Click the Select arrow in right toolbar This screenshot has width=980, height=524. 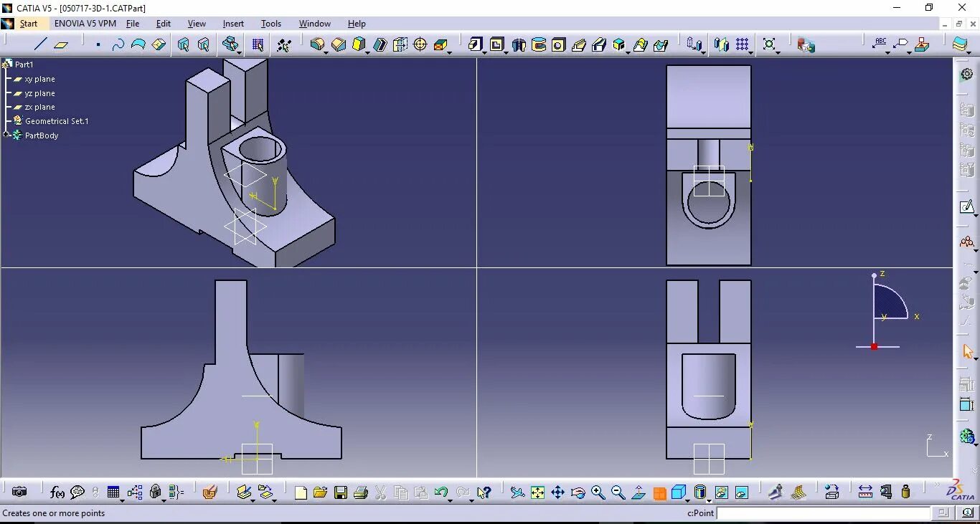(x=967, y=351)
